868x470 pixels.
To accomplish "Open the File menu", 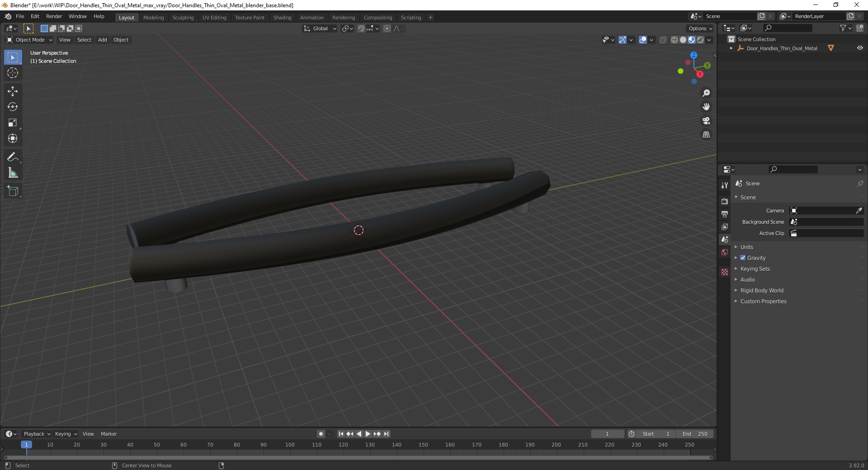I will pyautogui.click(x=20, y=16).
